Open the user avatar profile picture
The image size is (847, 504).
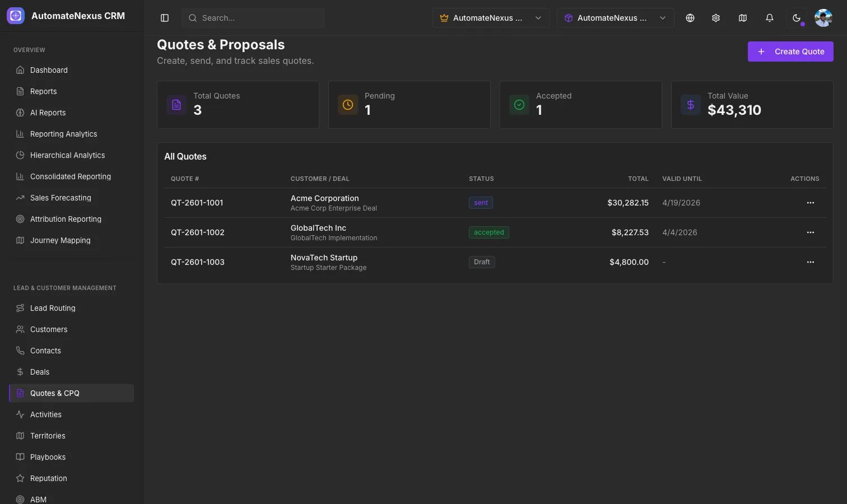(x=823, y=18)
